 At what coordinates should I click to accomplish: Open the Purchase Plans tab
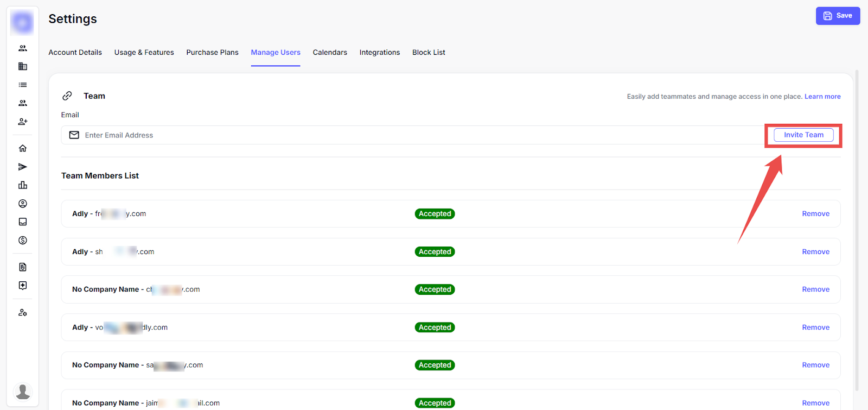[212, 53]
